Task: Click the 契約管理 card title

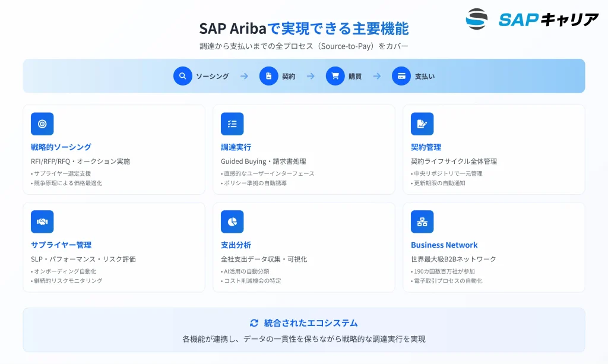Action: tap(426, 147)
